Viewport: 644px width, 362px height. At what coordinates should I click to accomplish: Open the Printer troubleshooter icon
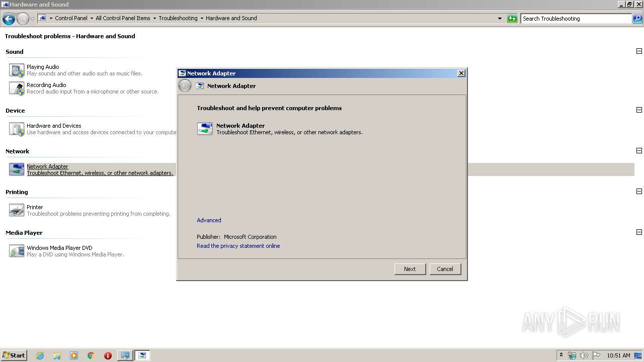17,210
